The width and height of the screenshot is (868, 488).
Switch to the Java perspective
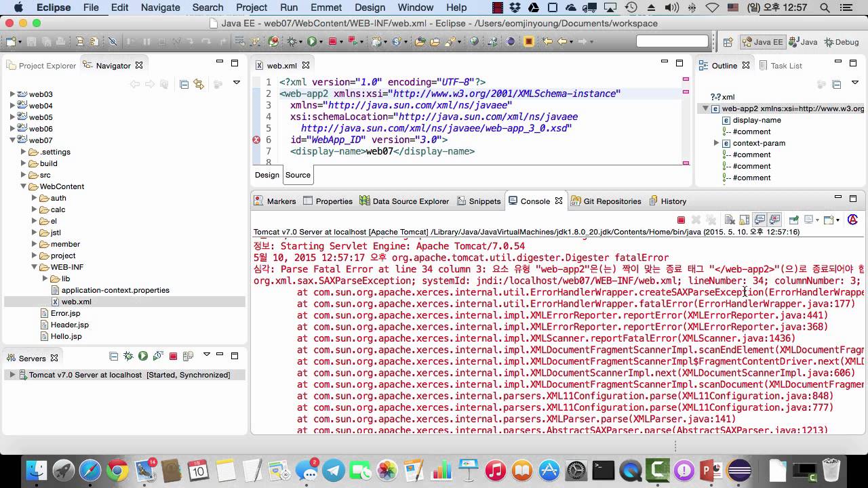803,41
